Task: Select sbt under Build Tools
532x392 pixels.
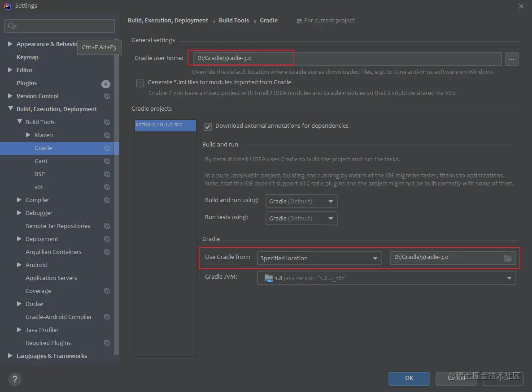Action: [x=39, y=187]
